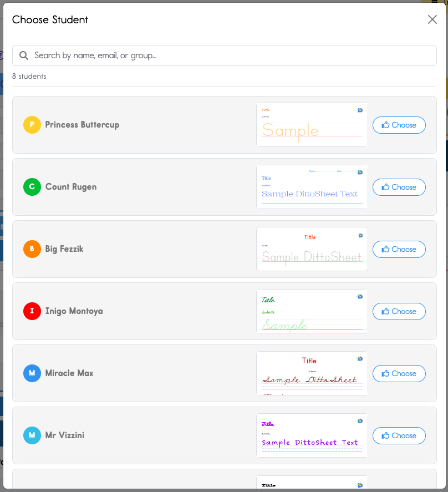Click Big Fezzik's orange B avatar
Screen dimensions: 448x492
[x=32, y=249]
